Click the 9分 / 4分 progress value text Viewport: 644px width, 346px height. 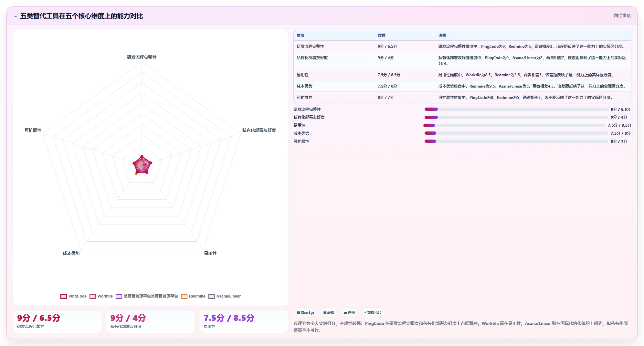[619, 117]
